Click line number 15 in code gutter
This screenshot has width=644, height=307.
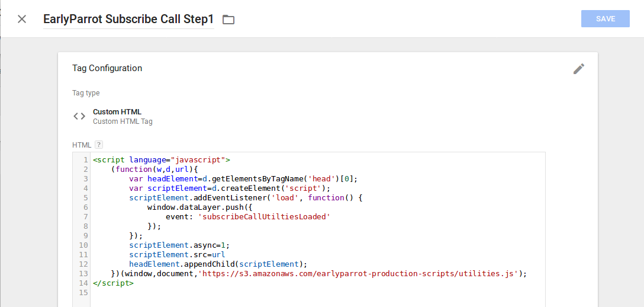pos(83,292)
